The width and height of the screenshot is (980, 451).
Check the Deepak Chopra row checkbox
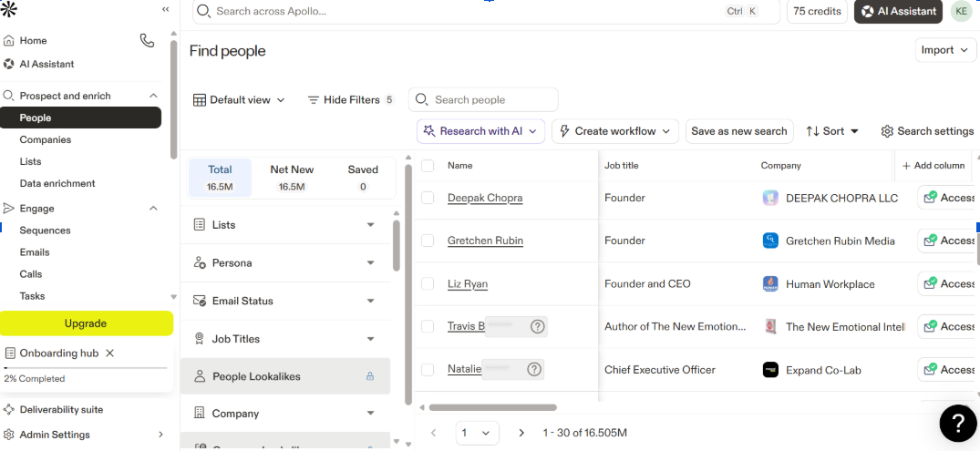point(428,198)
